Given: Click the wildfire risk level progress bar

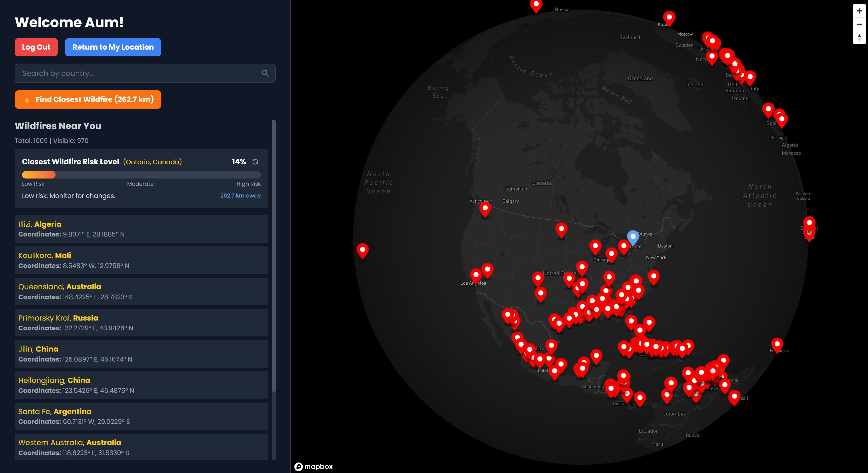Looking at the screenshot, I should pyautogui.click(x=141, y=175).
